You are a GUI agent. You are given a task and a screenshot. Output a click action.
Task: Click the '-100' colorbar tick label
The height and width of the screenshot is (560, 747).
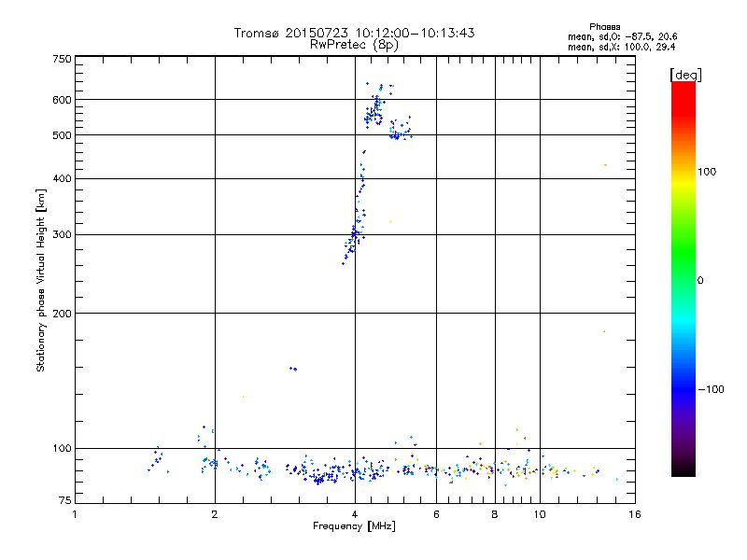[x=711, y=389]
